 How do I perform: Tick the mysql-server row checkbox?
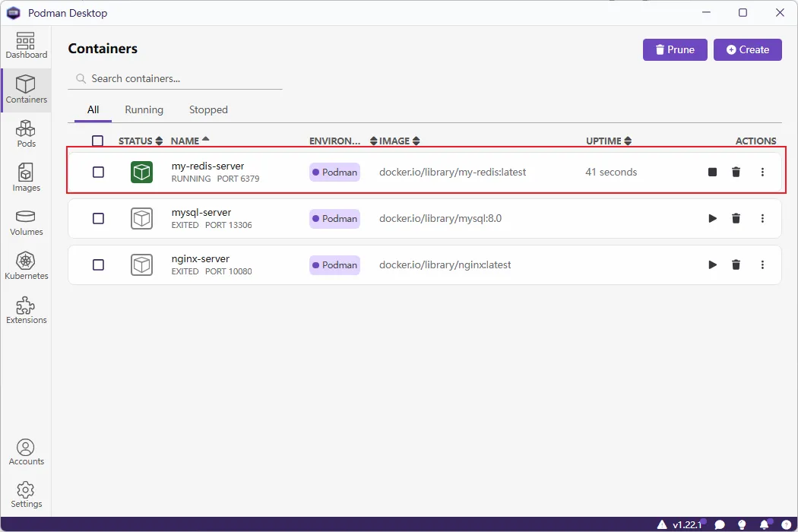pos(98,219)
